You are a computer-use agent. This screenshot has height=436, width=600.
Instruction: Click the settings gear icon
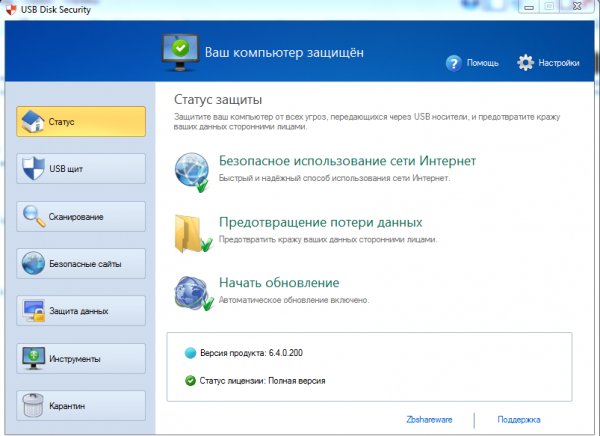(x=525, y=62)
